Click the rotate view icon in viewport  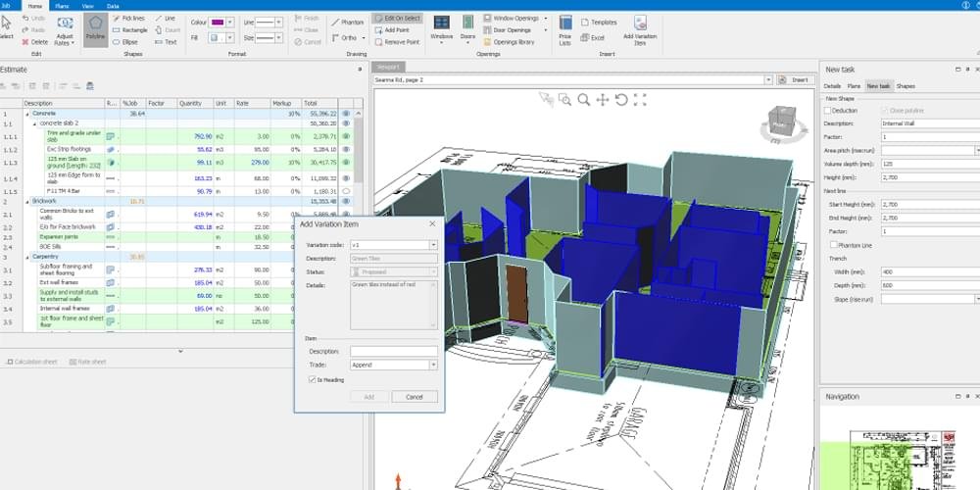pos(620,99)
